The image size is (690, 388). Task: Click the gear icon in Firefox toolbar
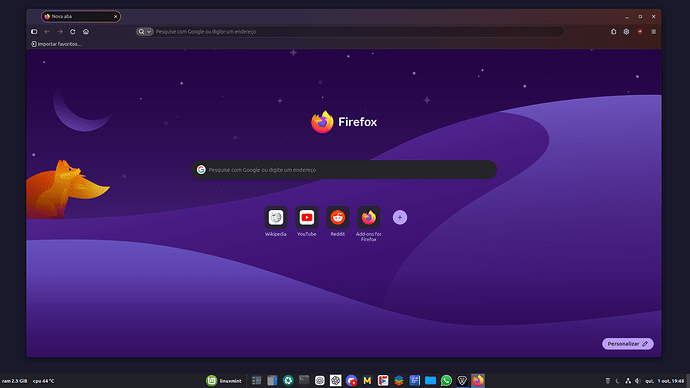pyautogui.click(x=626, y=32)
